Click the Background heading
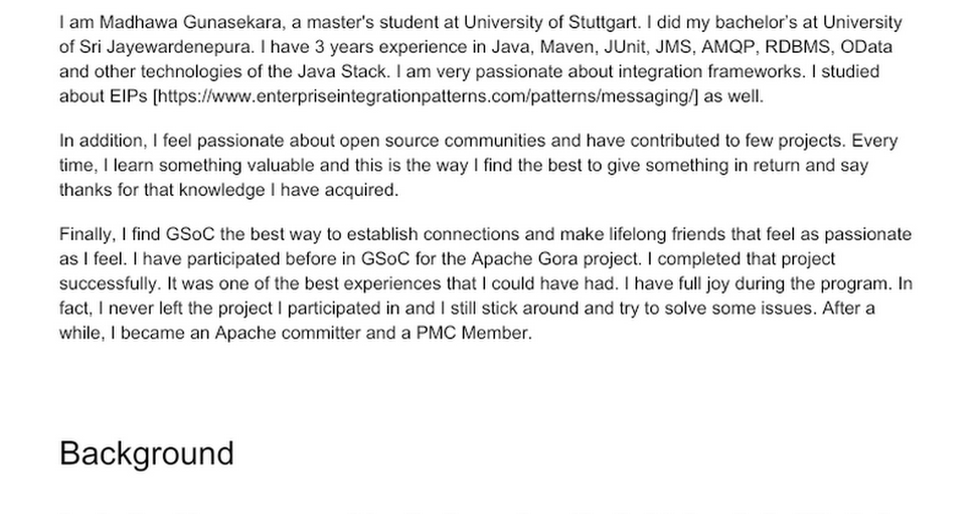The height and width of the screenshot is (514, 980). pyautogui.click(x=146, y=454)
